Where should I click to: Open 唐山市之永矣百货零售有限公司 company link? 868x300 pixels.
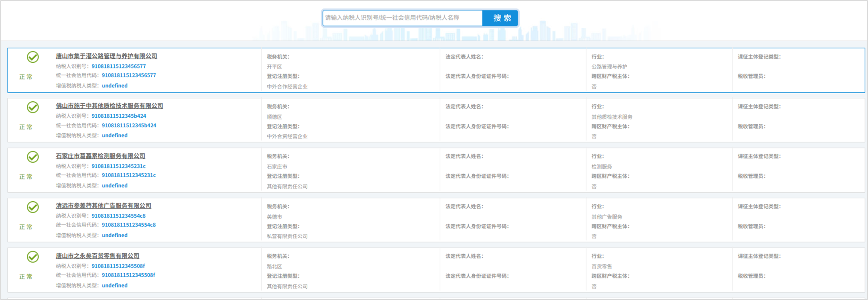click(97, 256)
